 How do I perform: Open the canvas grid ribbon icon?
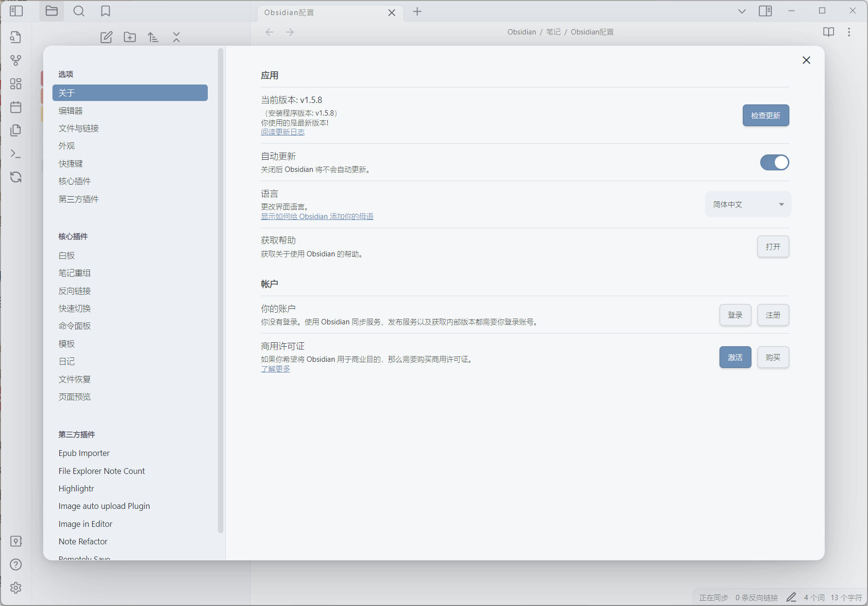[16, 84]
